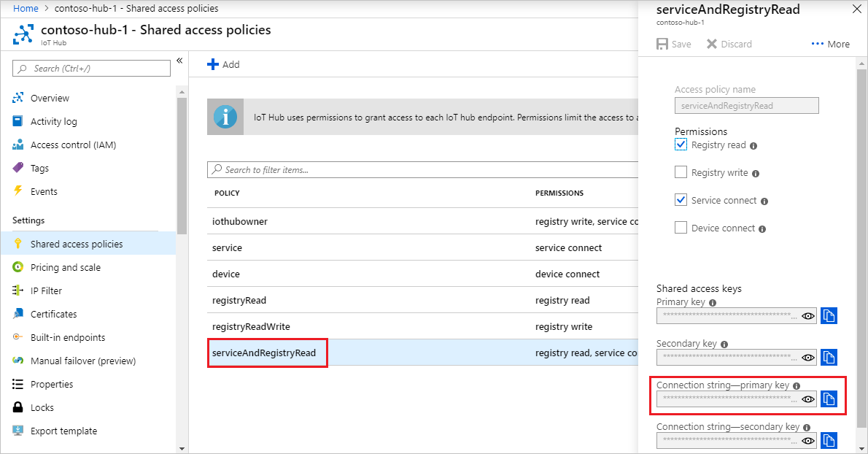This screenshot has width=868, height=454.
Task: Click the blue information icon in the banner
Action: tap(225, 117)
